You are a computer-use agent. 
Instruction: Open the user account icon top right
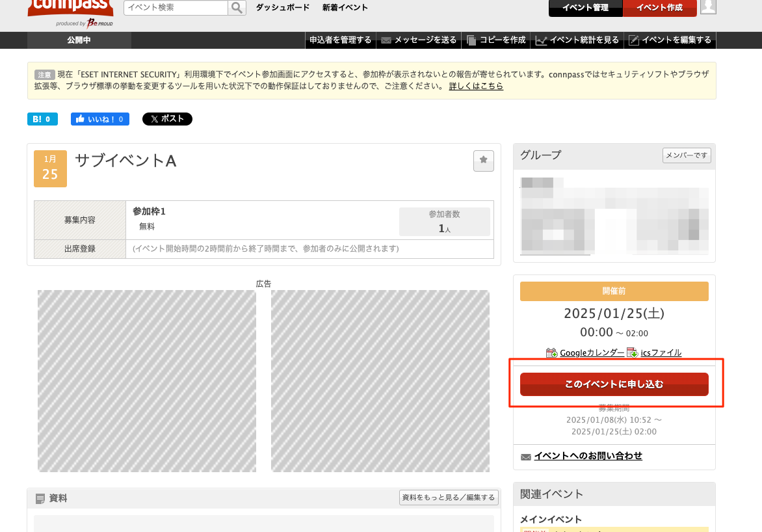[707, 8]
